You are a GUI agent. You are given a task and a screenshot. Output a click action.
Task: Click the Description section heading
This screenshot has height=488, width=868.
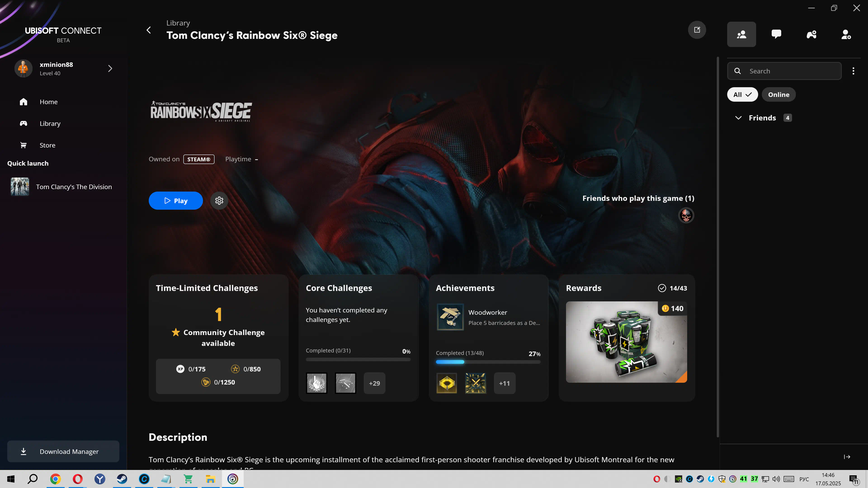click(178, 437)
